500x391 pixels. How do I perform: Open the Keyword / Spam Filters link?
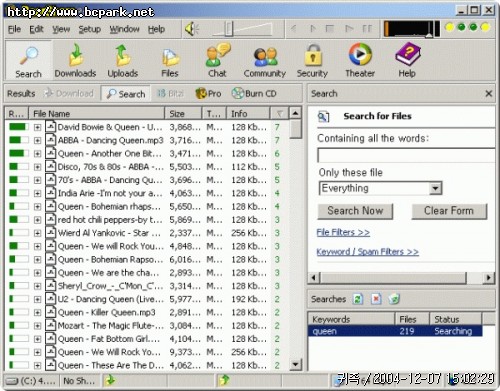[x=367, y=251]
